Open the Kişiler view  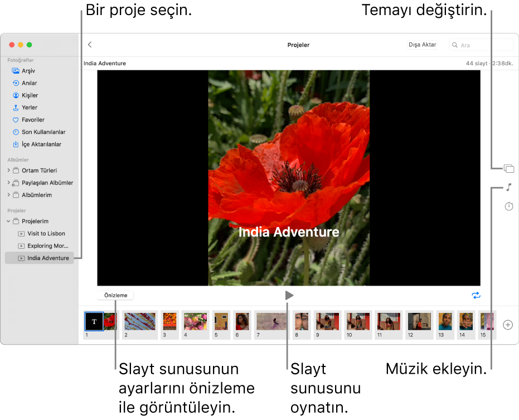pyautogui.click(x=33, y=95)
